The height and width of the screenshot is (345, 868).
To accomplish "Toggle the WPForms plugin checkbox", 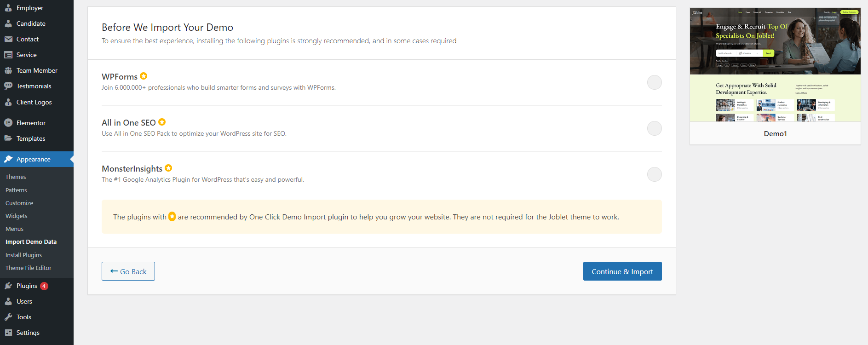I will pos(654,82).
